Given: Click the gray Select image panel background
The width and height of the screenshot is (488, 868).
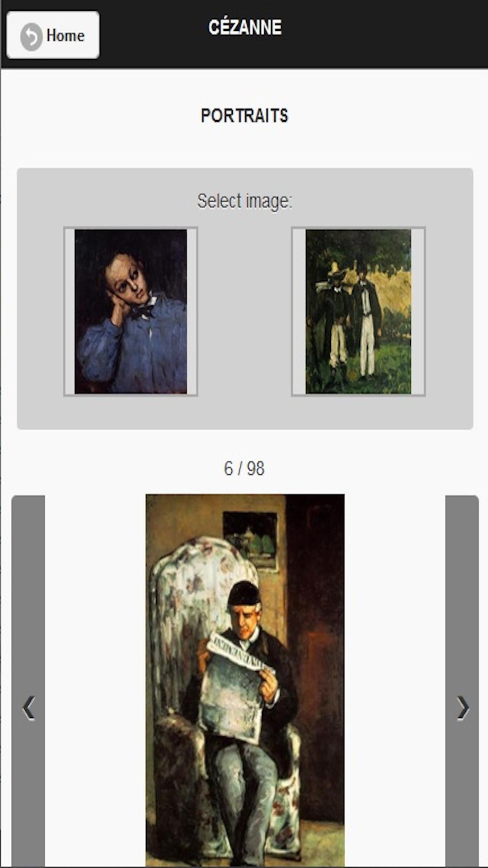Looking at the screenshot, I should tap(244, 411).
